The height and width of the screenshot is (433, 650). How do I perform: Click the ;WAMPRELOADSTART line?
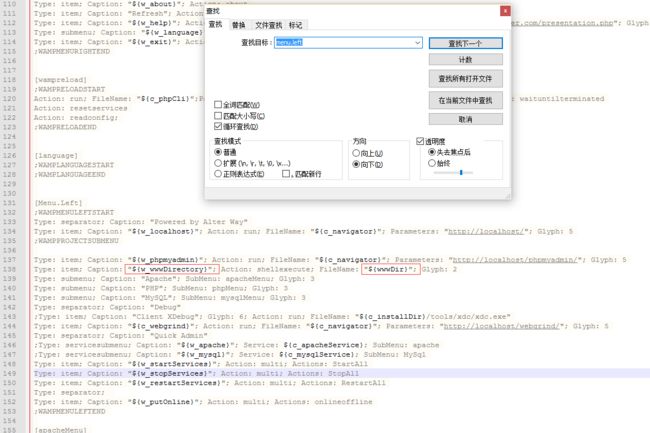pyautogui.click(x=70, y=89)
